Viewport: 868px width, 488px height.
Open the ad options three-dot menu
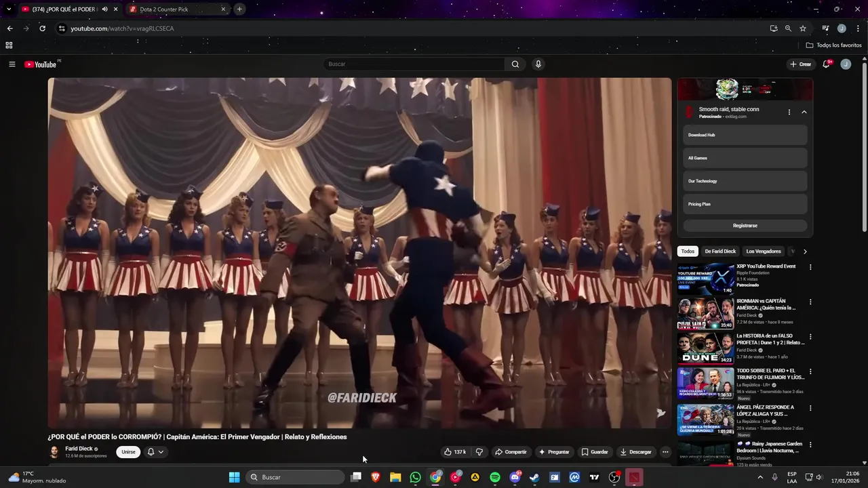tap(789, 113)
